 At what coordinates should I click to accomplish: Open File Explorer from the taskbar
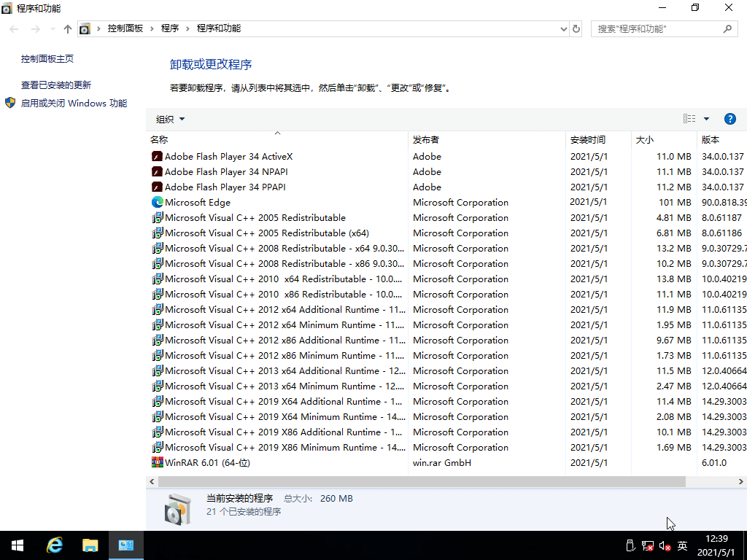coord(90,545)
